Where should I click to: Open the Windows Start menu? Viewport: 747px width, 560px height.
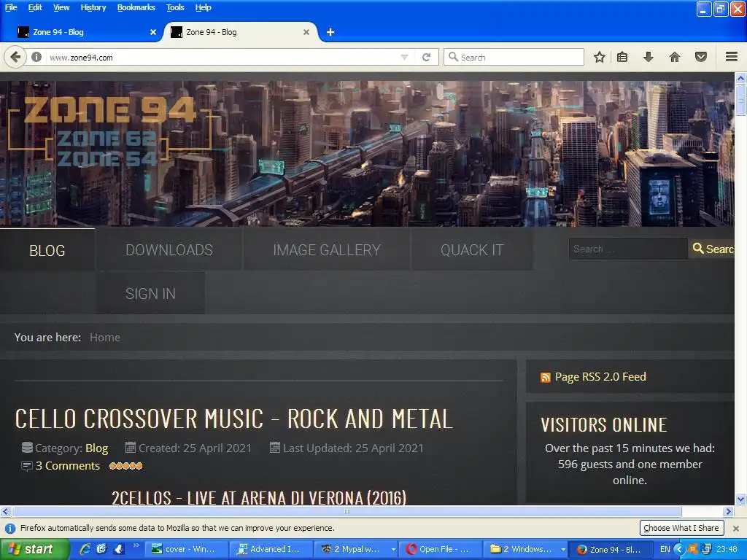pyautogui.click(x=34, y=549)
